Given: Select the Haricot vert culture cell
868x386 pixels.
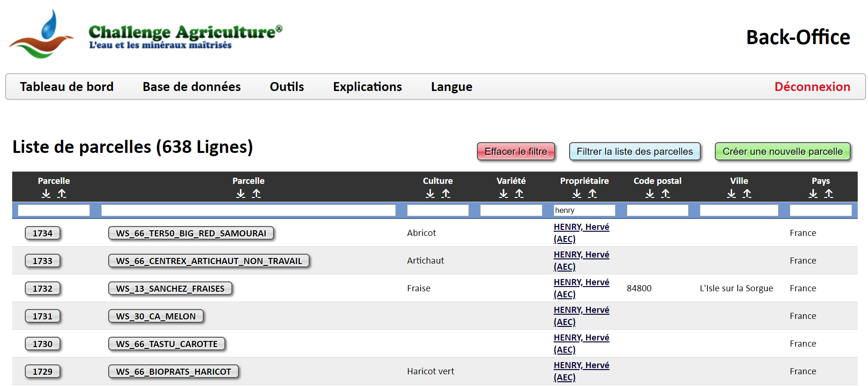Looking at the screenshot, I should pos(430,371).
